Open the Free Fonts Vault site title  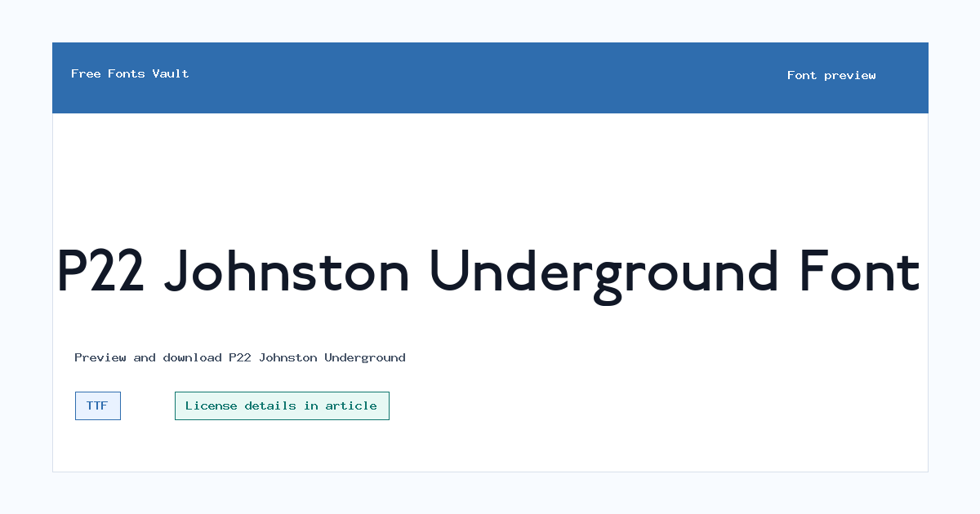point(130,73)
